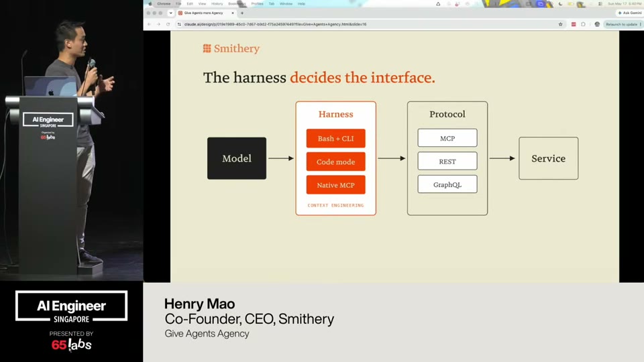
Task: Open the Apple menu
Action: 150,4
